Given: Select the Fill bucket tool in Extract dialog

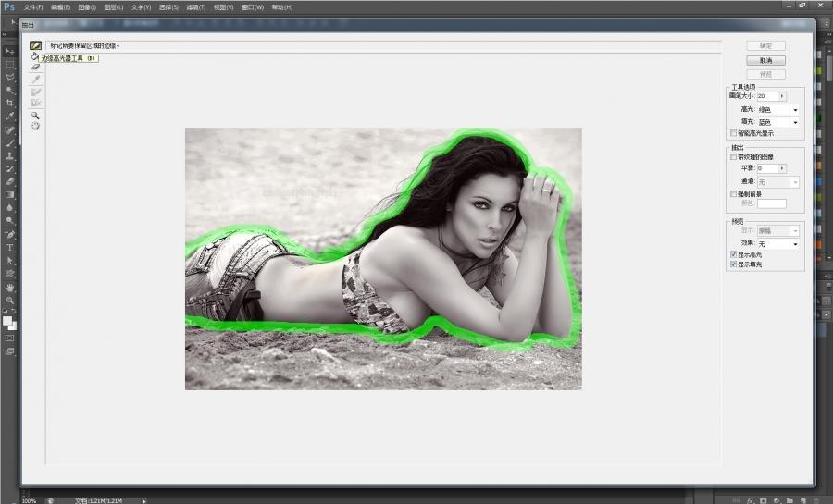Looking at the screenshot, I should [34, 56].
